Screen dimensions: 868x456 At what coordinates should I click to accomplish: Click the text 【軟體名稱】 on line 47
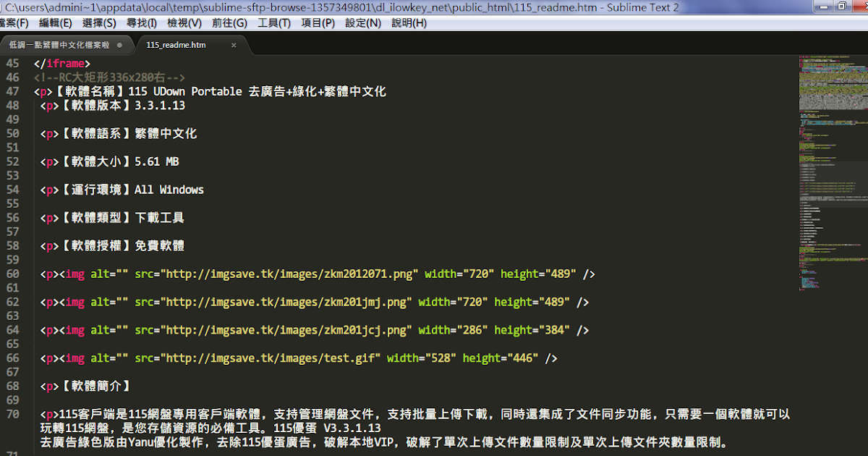click(90, 92)
